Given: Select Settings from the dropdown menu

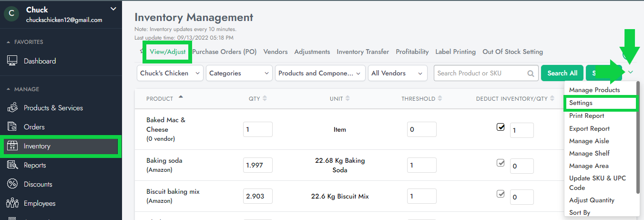Looking at the screenshot, I should click(581, 103).
